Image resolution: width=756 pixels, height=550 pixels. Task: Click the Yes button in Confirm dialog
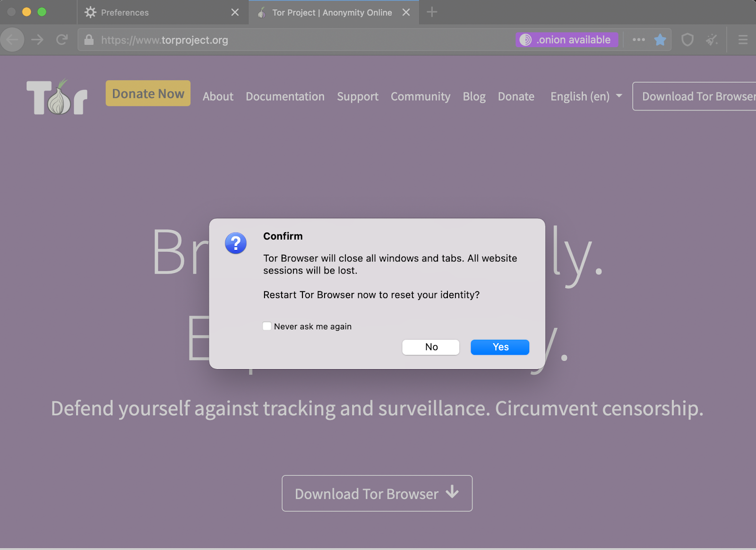(500, 347)
